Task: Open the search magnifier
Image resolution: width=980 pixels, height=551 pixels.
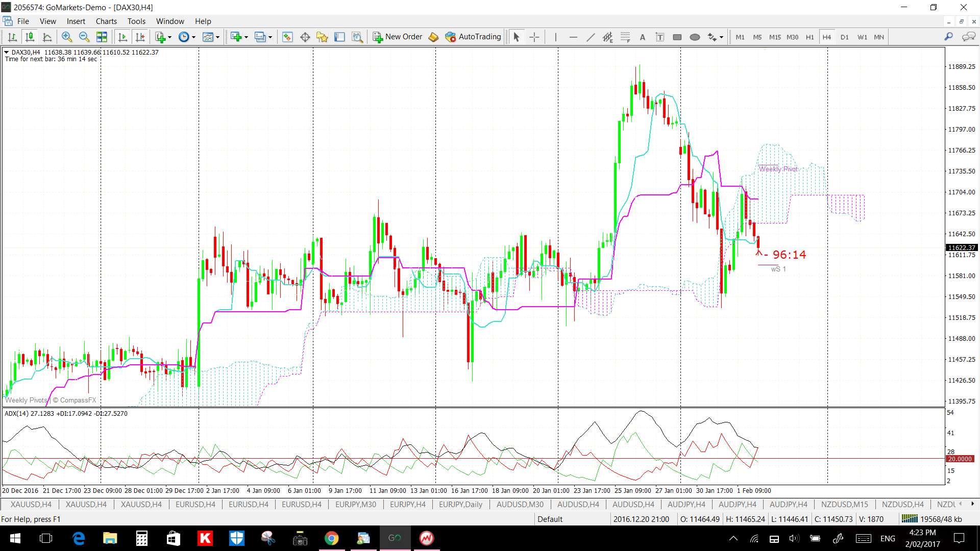Action: [x=948, y=37]
